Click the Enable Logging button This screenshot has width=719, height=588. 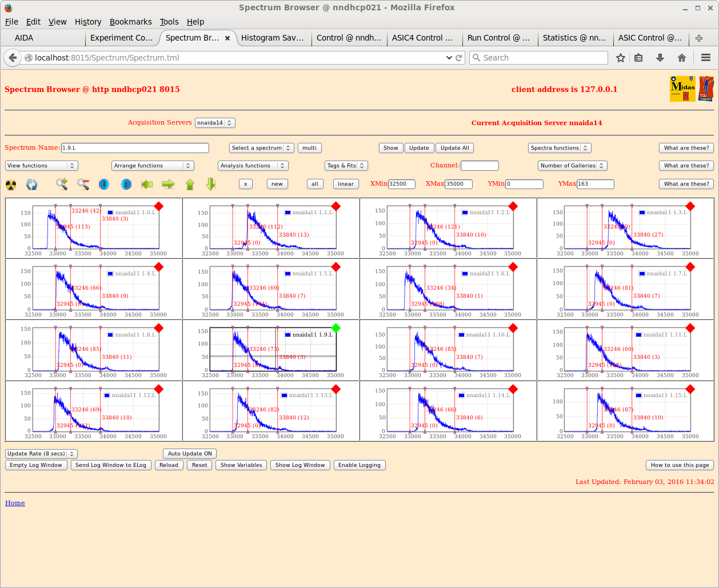pyautogui.click(x=359, y=465)
